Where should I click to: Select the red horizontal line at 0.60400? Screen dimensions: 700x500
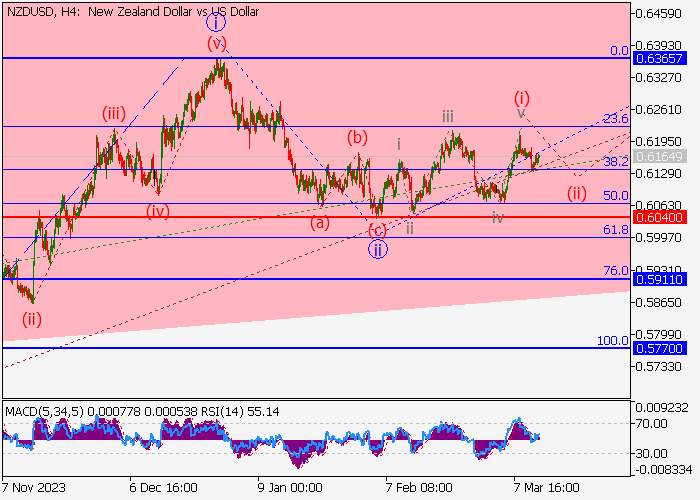click(316, 217)
